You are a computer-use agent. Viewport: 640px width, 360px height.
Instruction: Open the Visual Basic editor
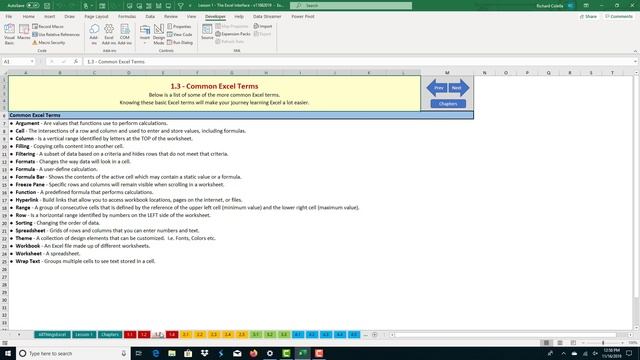9,34
